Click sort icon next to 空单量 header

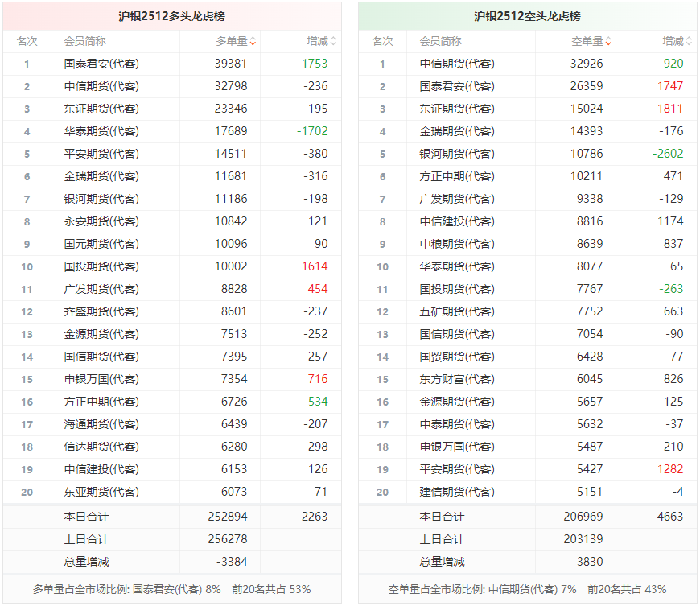point(608,41)
